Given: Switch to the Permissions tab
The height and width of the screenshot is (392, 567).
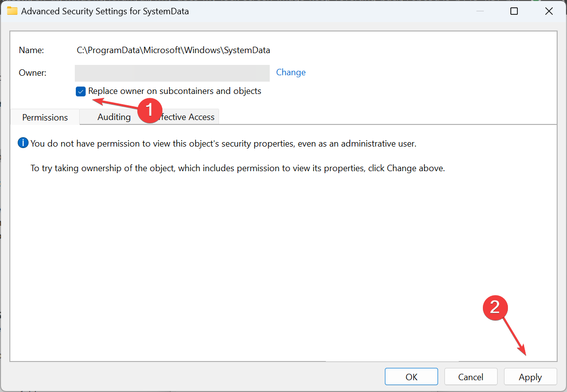Looking at the screenshot, I should [45, 117].
